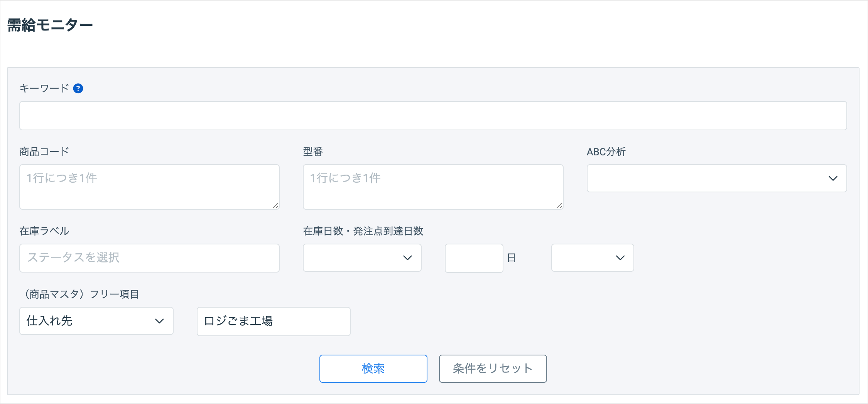
Task: Click the 需給モニター page heading
Action: [50, 25]
